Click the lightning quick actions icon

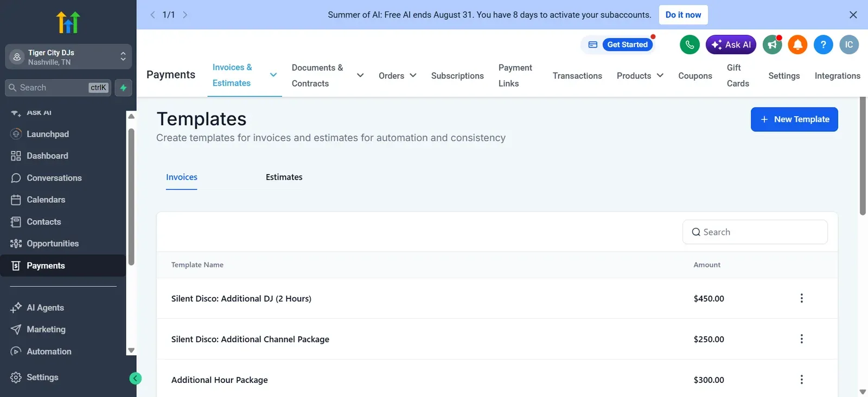[123, 87]
